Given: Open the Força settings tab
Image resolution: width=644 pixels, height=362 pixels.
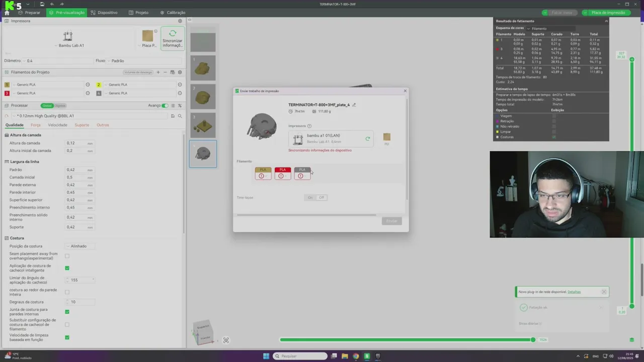Looking at the screenshot, I should (x=35, y=125).
